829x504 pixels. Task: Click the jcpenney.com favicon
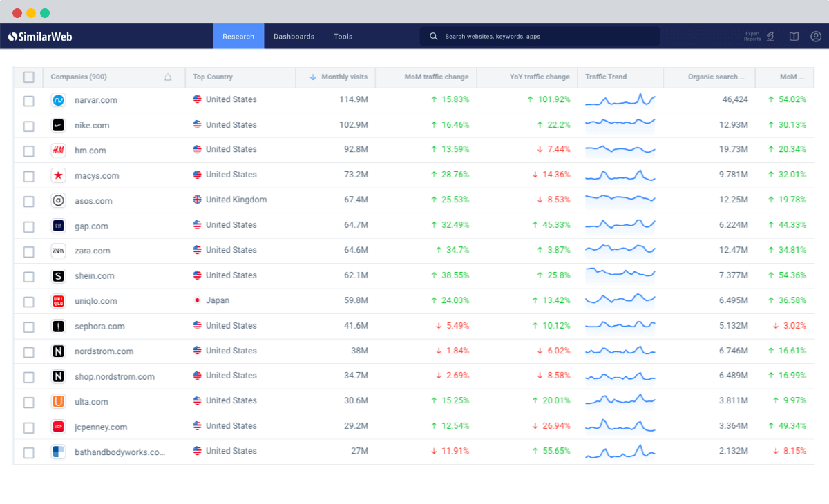click(x=59, y=427)
